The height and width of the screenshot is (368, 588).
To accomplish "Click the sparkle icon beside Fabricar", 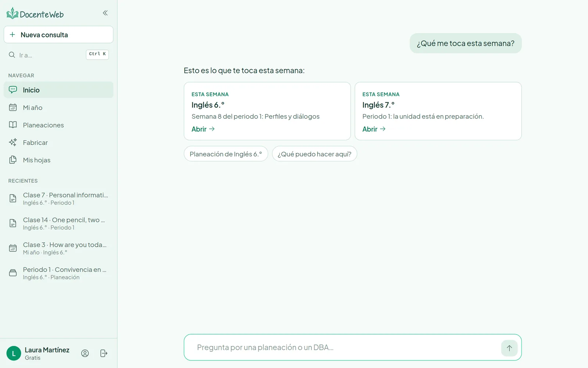I will [13, 142].
